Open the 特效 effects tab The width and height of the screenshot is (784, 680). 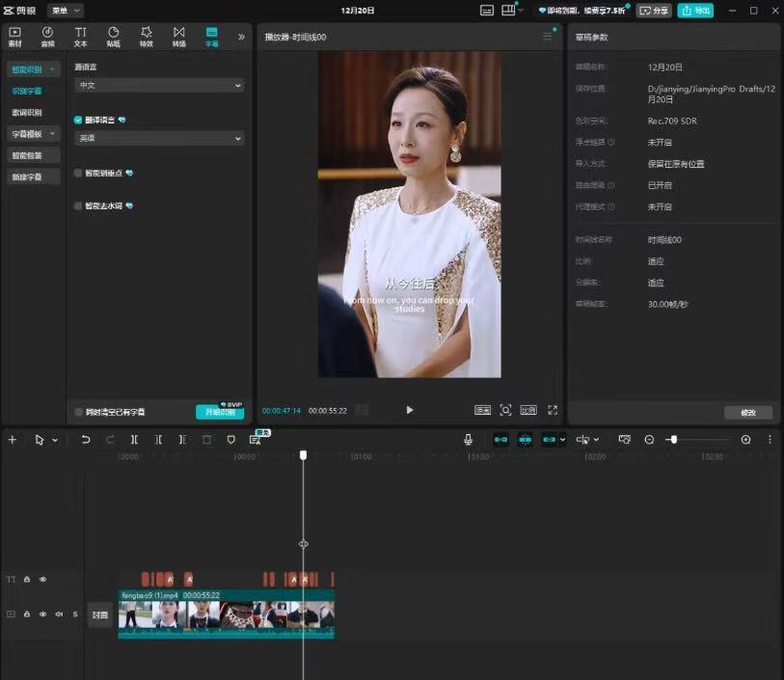coord(146,37)
